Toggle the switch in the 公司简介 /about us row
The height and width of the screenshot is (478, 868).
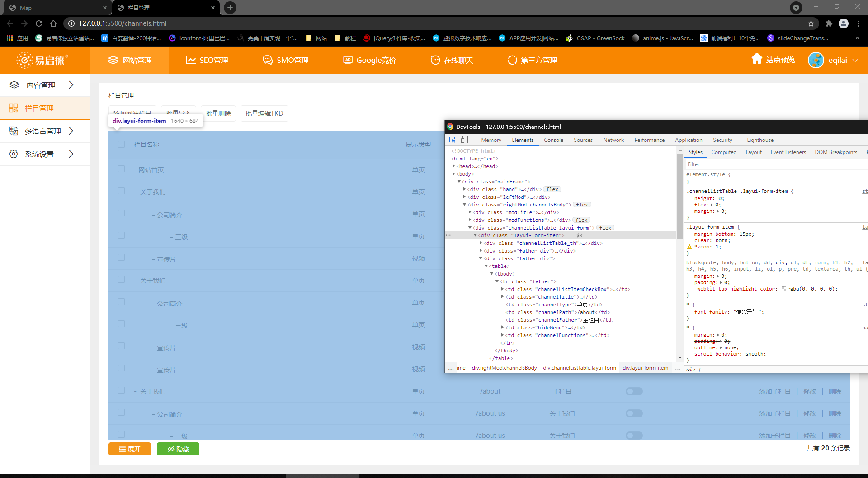click(634, 413)
